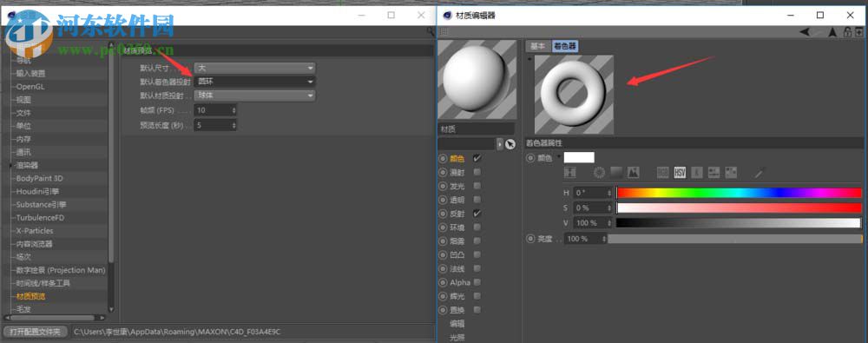Click the 预览长度 stepper arrows
Image resolution: width=868 pixels, height=343 pixels.
pyautogui.click(x=233, y=125)
